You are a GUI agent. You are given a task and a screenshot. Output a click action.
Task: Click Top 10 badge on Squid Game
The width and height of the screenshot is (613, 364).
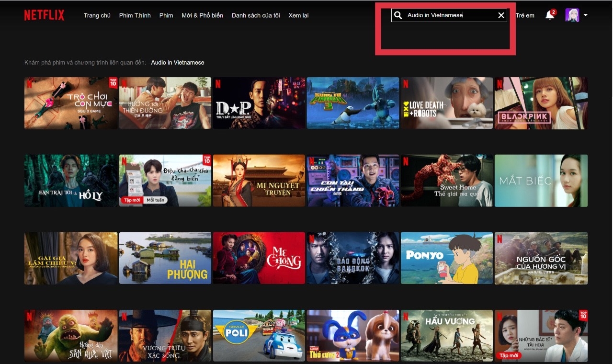click(x=113, y=82)
